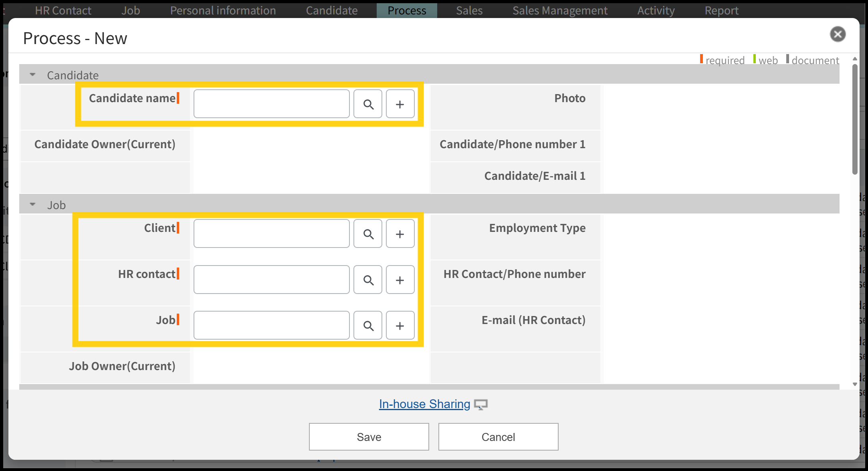Cancel the new process dialog

[x=498, y=437]
